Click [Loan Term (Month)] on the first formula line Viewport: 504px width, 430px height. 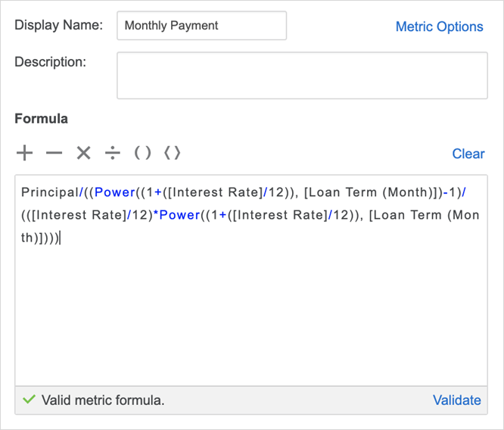coord(372,193)
